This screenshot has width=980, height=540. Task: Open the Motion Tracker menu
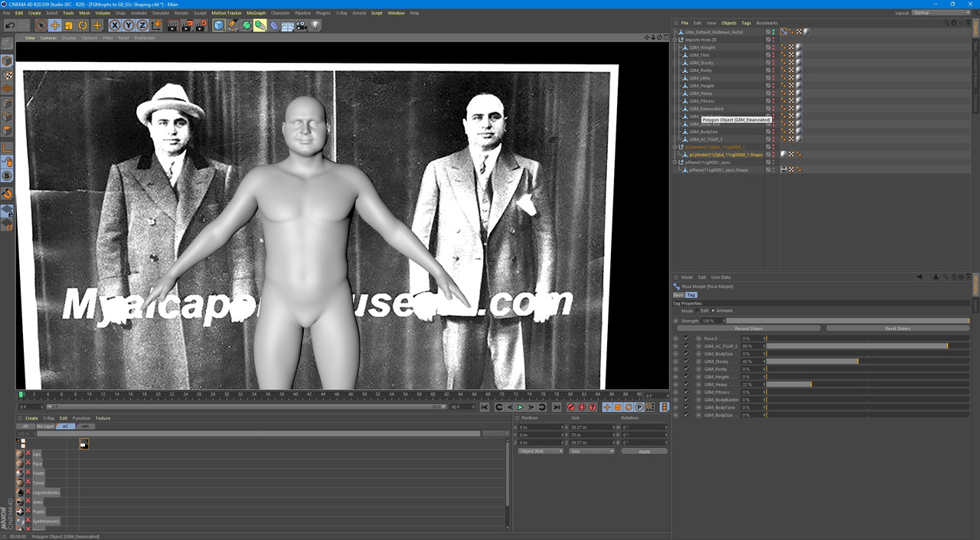[x=227, y=13]
